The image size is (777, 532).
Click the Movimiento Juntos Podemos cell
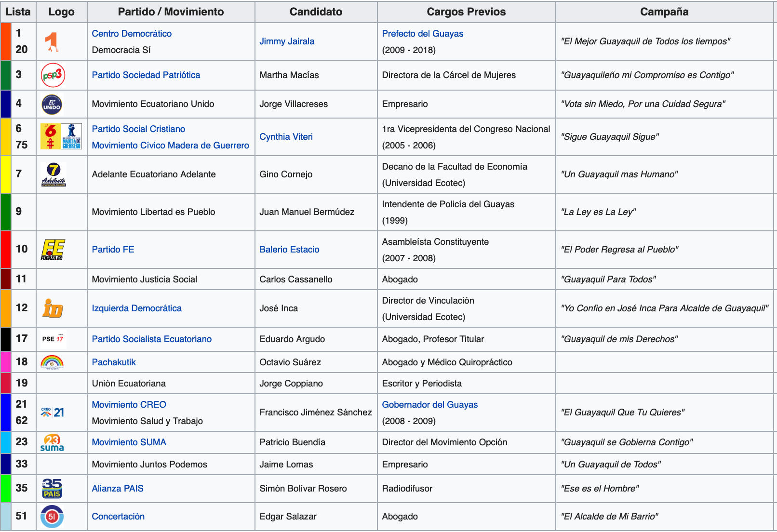(171, 465)
